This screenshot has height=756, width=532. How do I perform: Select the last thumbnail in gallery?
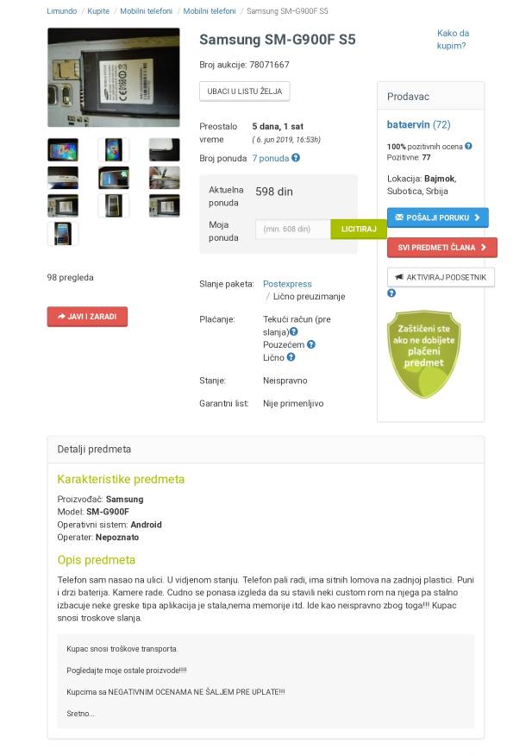[63, 234]
